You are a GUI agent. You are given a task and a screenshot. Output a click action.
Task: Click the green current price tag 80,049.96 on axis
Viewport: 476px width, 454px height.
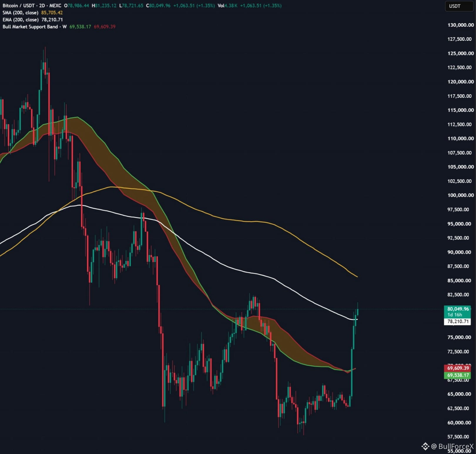pos(458,309)
